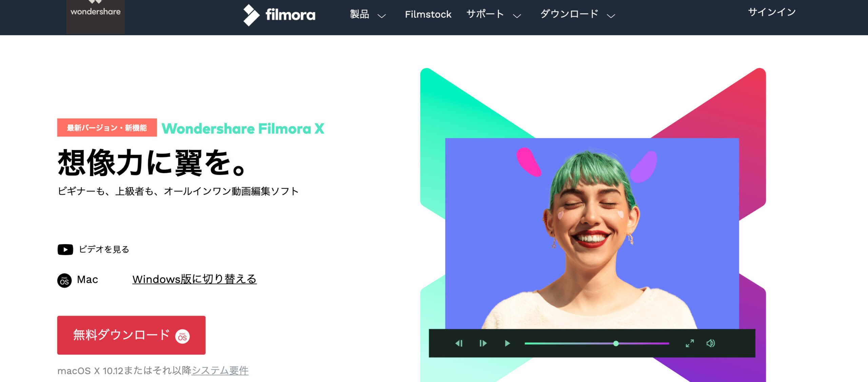
Task: Open the サポート support menu
Action: click(x=485, y=14)
